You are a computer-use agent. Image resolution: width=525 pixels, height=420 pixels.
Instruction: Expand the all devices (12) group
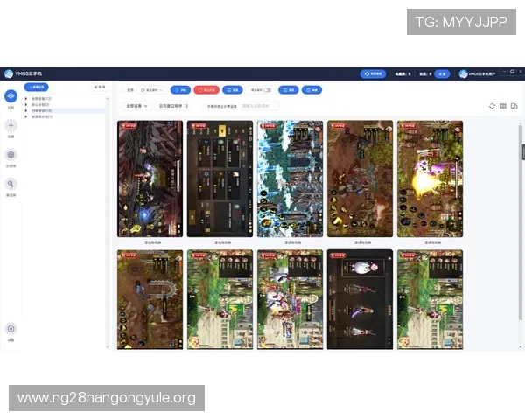pyautogui.click(x=26, y=99)
